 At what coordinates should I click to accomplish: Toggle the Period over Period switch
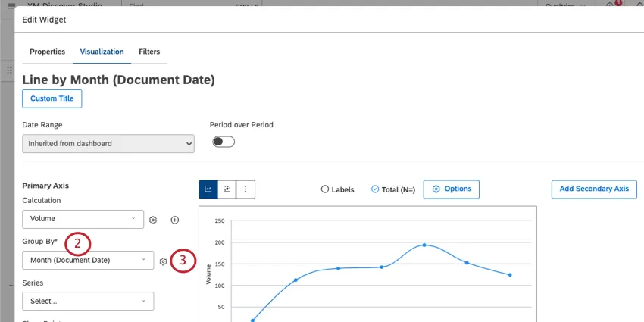click(x=224, y=142)
